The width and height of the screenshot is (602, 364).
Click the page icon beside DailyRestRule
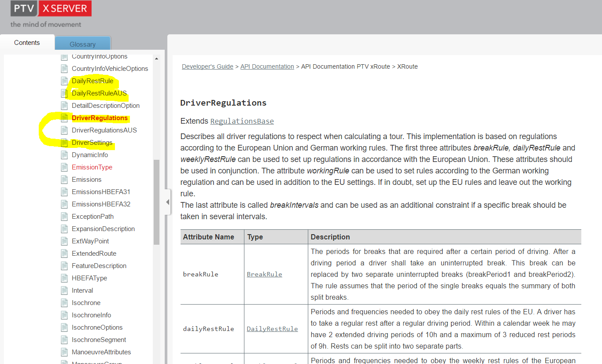[64, 81]
